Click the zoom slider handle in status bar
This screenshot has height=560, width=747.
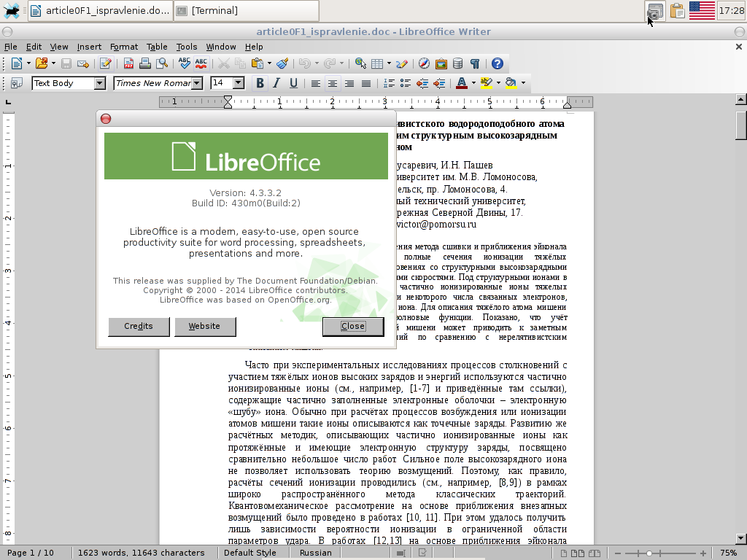[x=649, y=553]
